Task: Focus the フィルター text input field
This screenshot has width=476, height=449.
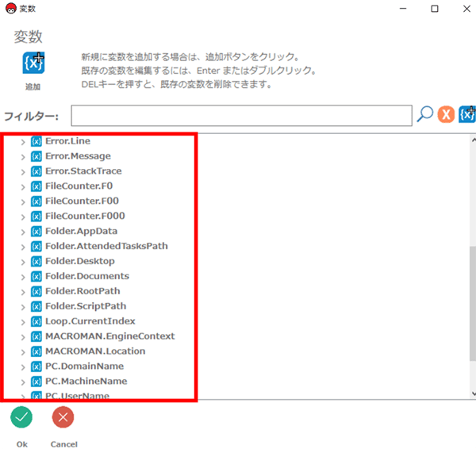Action: (241, 115)
